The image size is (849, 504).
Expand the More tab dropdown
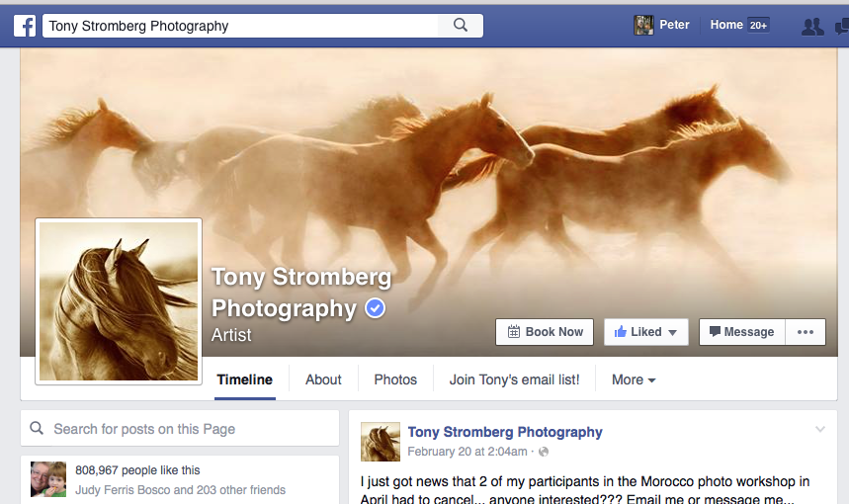coord(634,380)
